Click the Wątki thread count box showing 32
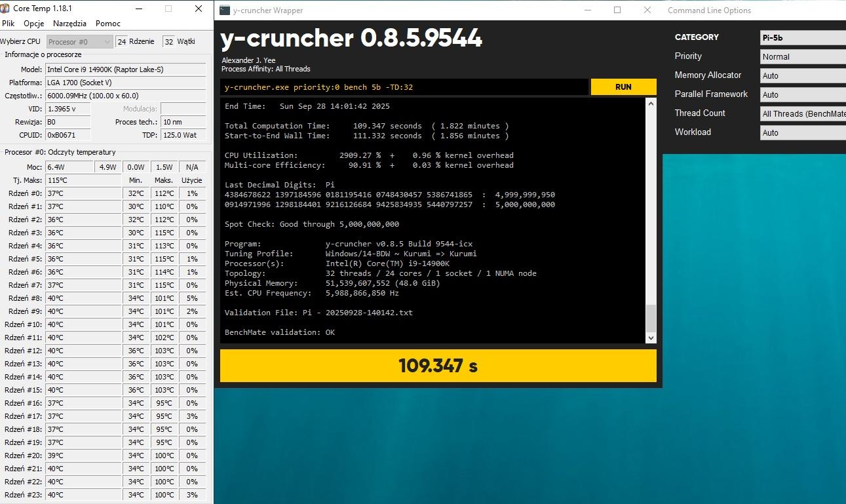 (x=169, y=42)
